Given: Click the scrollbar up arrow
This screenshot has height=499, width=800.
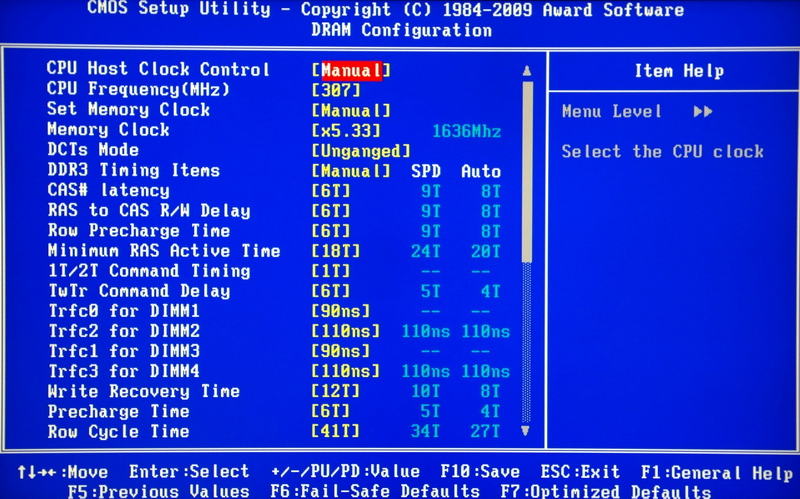Looking at the screenshot, I should pyautogui.click(x=527, y=71).
